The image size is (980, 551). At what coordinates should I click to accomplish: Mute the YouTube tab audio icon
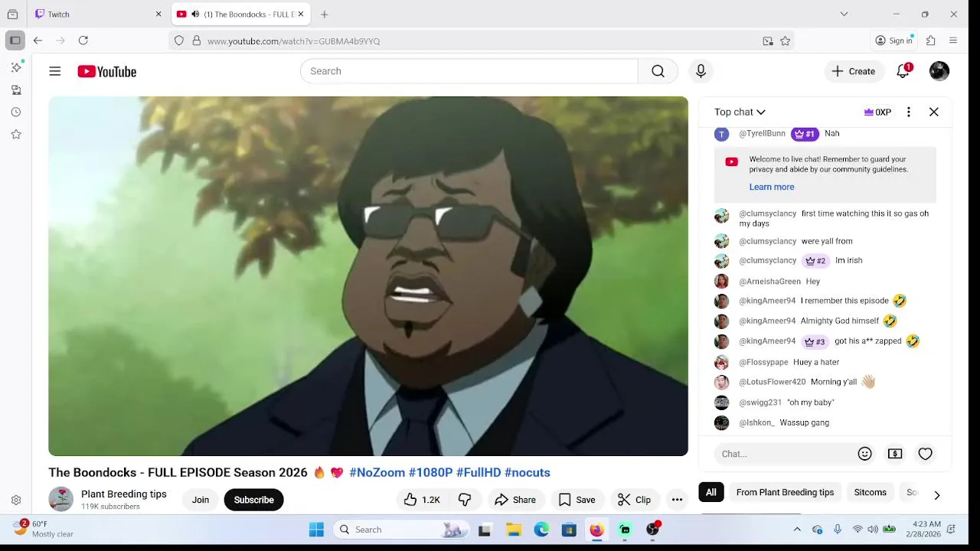[195, 14]
